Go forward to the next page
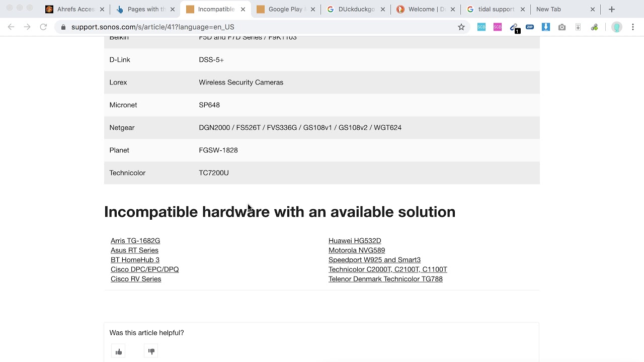The height and width of the screenshot is (362, 644). 27,27
